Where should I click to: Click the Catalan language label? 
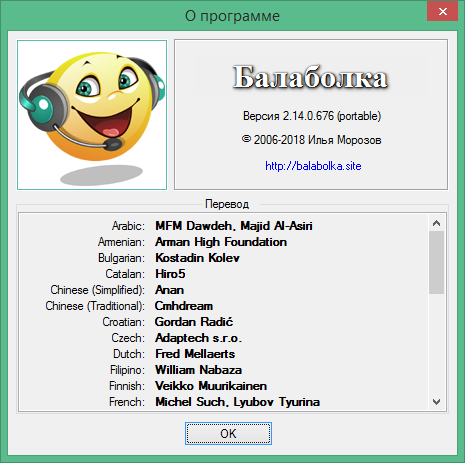(125, 274)
